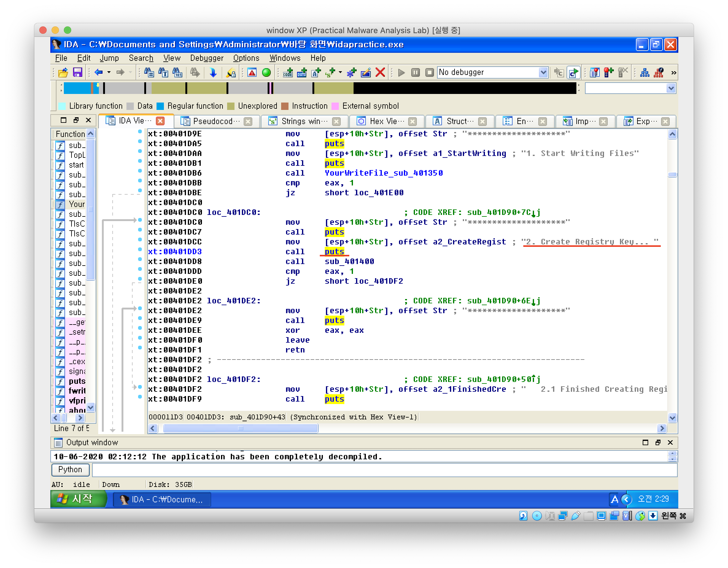The width and height of the screenshot is (728, 568).
Task: Save the database with floppy icon
Action: [x=77, y=72]
